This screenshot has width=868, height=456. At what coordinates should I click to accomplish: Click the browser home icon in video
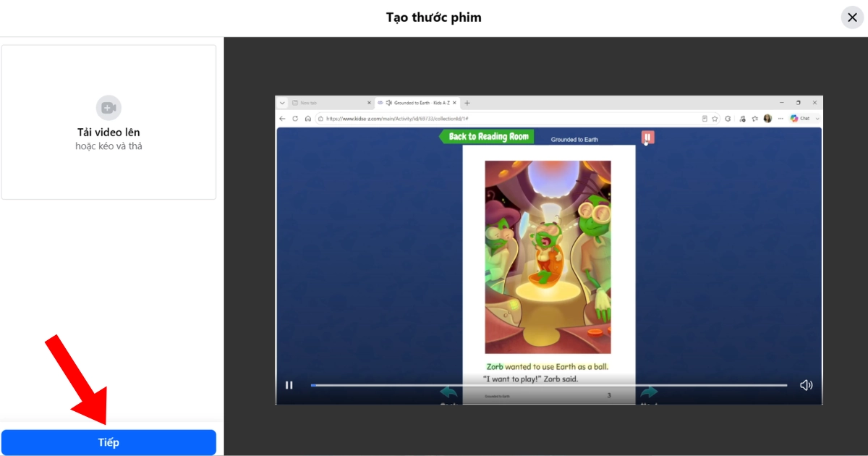[x=307, y=118]
